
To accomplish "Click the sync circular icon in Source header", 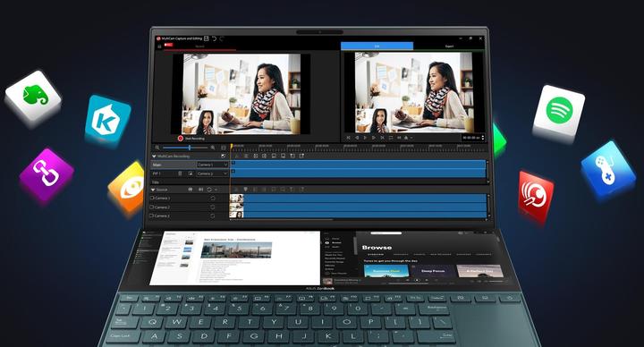I will 209,190.
